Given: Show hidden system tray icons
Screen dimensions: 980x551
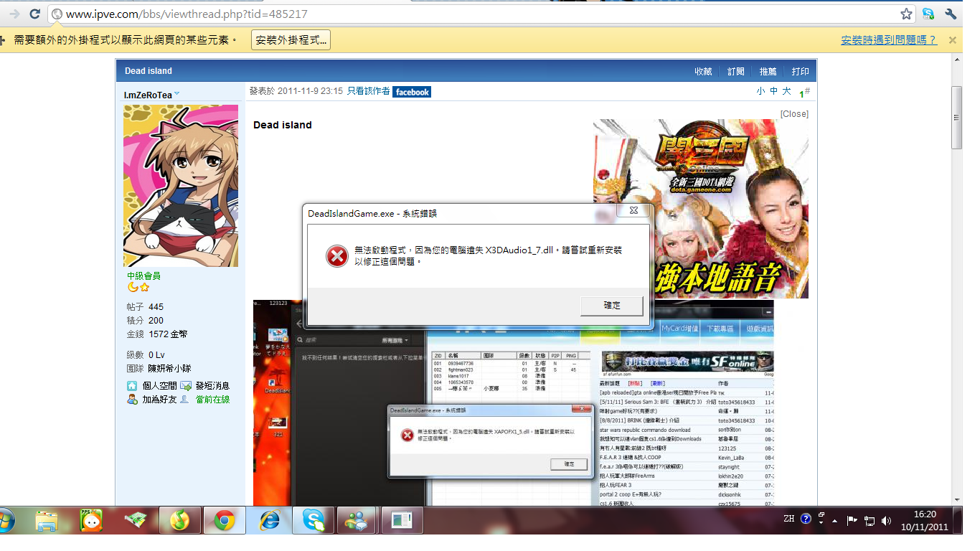Looking at the screenshot, I should click(x=834, y=520).
